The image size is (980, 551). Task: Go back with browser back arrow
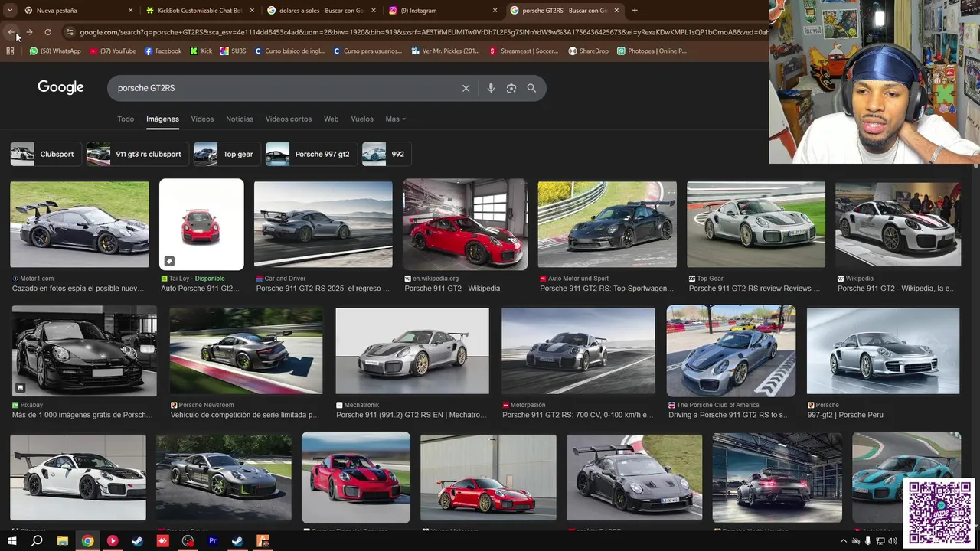coord(11,32)
